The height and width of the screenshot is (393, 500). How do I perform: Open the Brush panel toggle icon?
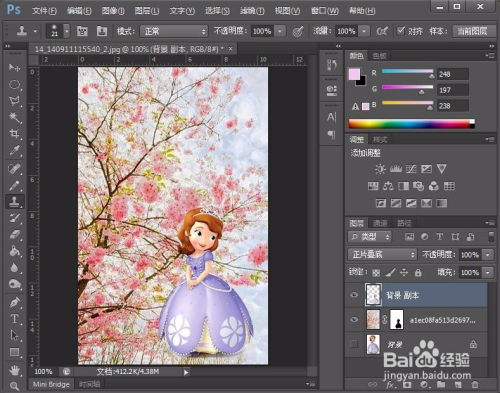[82, 31]
